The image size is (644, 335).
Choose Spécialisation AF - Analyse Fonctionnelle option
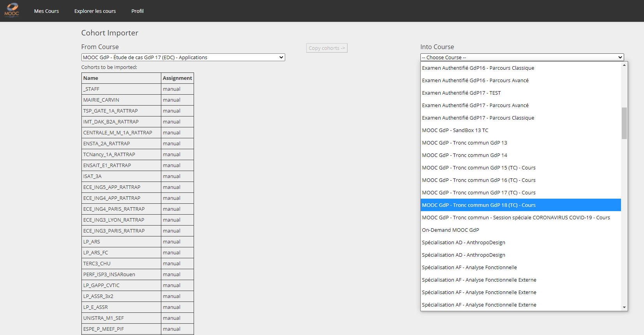click(469, 268)
